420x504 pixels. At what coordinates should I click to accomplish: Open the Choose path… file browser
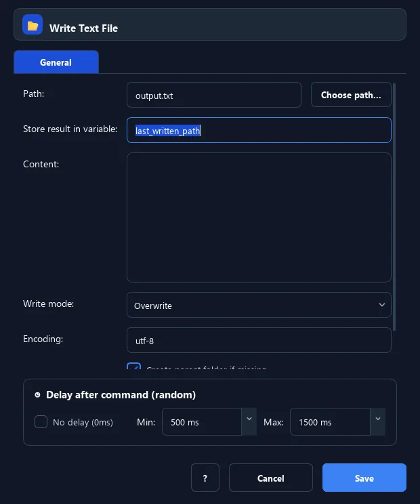(351, 95)
